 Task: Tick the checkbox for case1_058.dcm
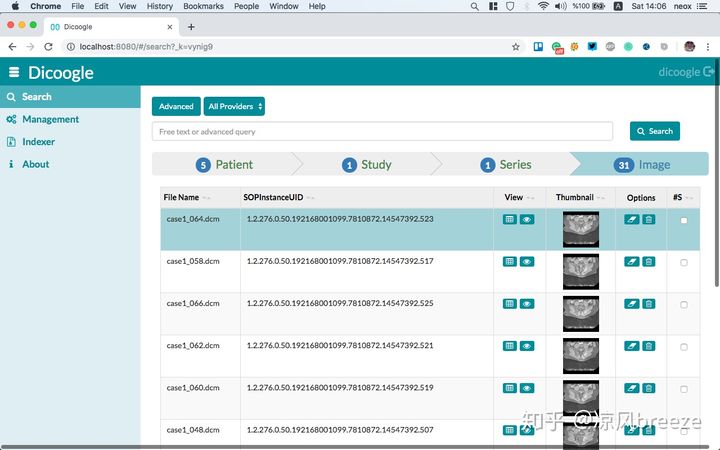point(684,263)
